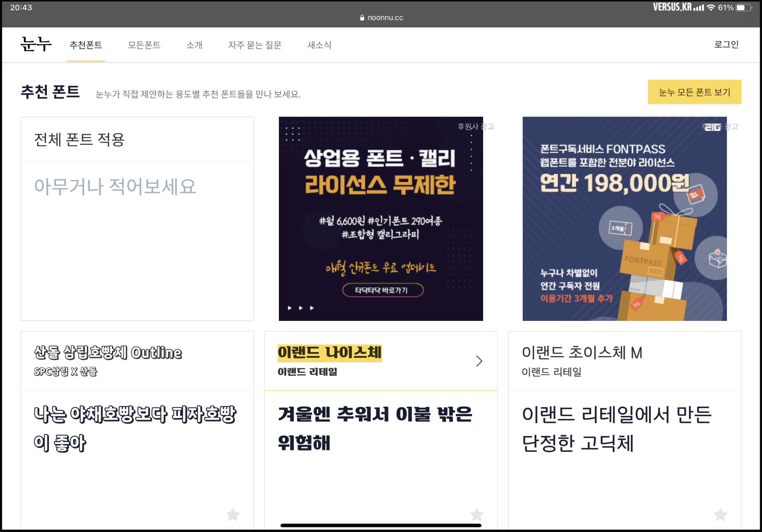
Task: Tap the battery icon in status bar
Action: [x=743, y=8]
